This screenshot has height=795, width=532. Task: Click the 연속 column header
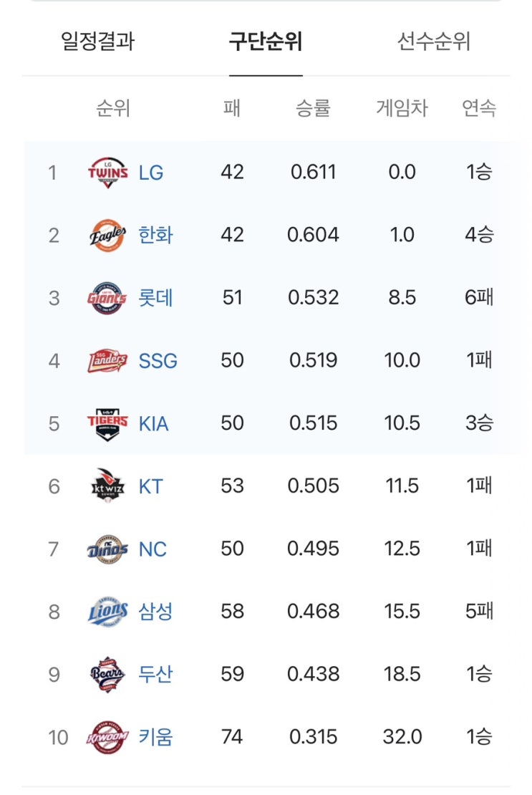click(479, 109)
